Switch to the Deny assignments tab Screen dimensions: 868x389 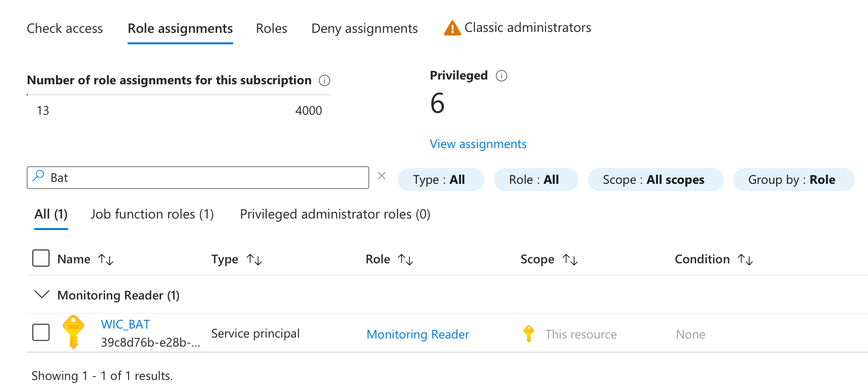[365, 29]
